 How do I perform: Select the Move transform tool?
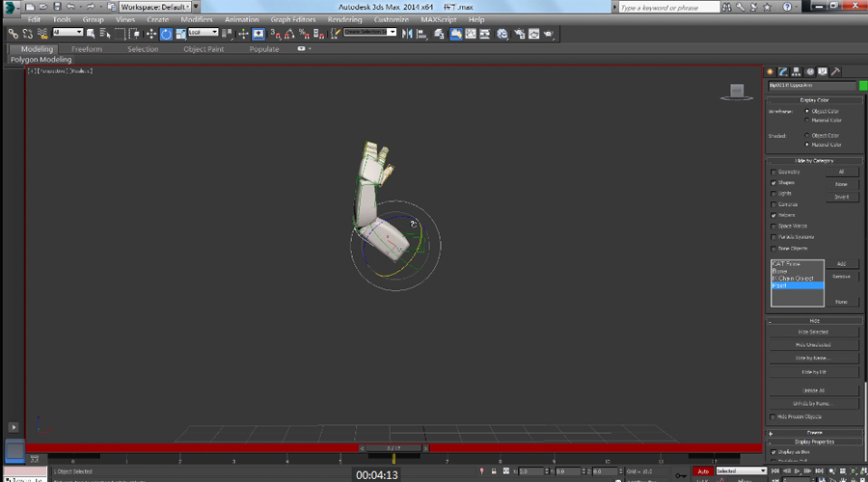tap(151, 34)
